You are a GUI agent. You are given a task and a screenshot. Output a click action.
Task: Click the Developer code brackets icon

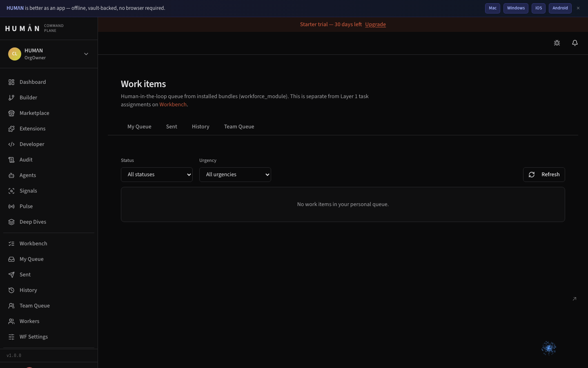click(11, 144)
